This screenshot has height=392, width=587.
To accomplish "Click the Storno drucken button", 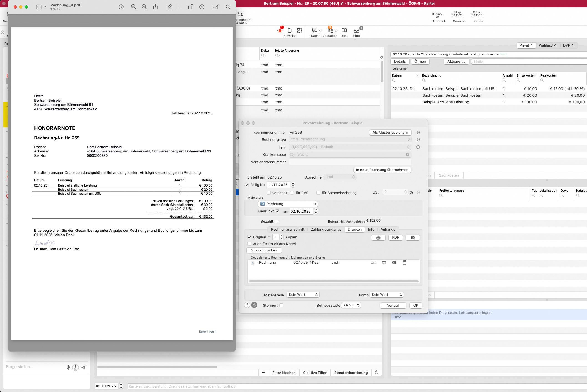I will (x=264, y=250).
